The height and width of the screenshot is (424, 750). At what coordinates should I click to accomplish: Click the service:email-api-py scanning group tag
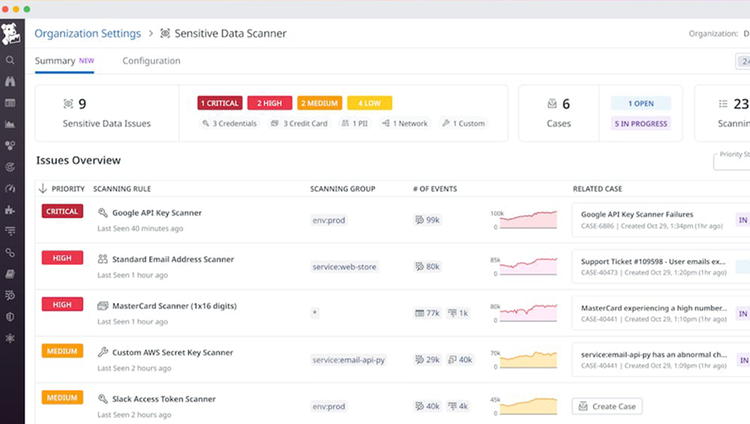(x=349, y=360)
